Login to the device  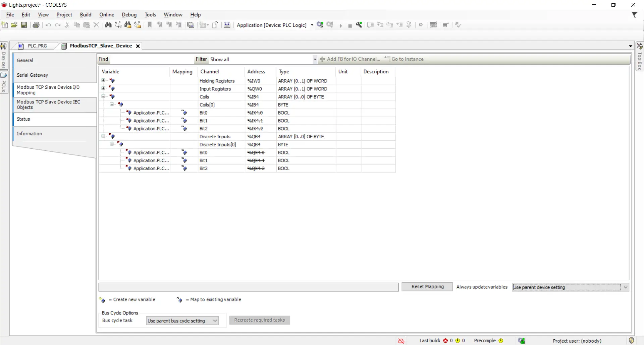click(320, 25)
